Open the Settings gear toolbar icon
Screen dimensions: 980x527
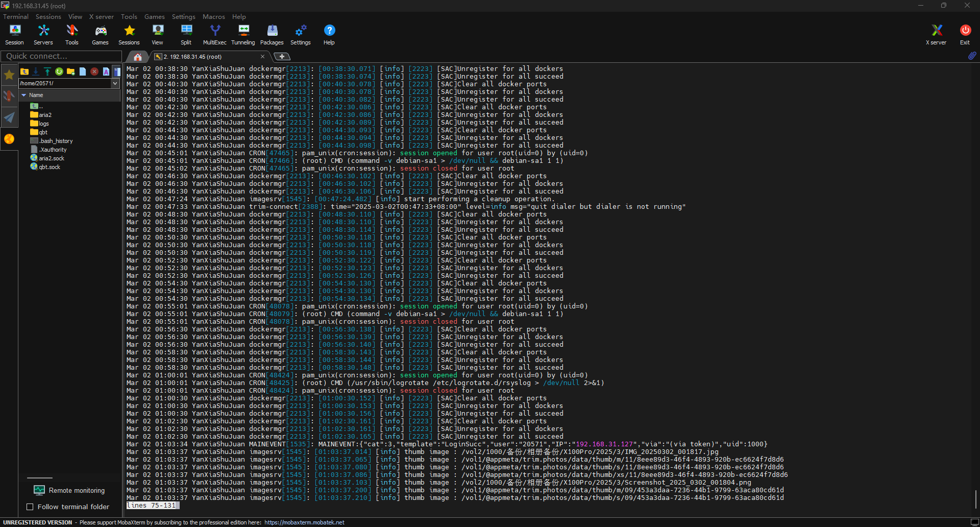coord(301,35)
